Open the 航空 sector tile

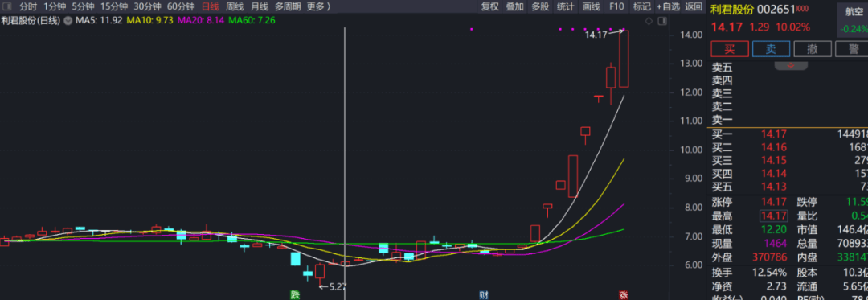[x=852, y=19]
